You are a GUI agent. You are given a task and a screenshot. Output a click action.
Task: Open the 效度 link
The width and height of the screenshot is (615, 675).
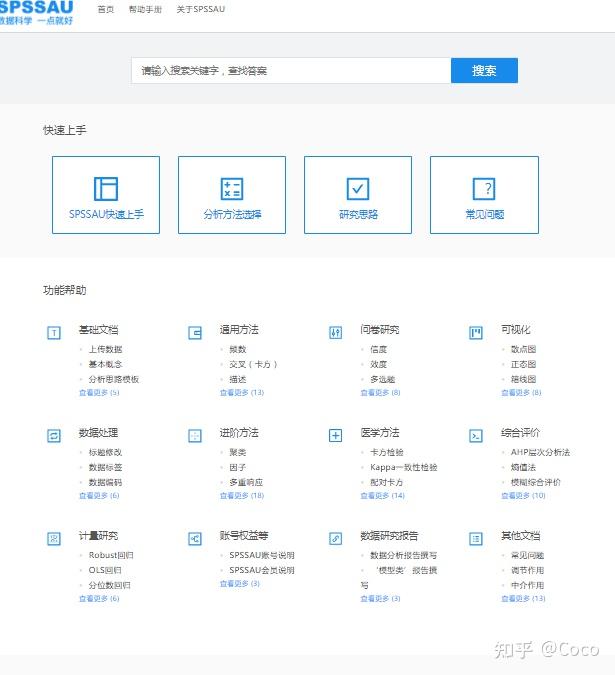pos(379,364)
